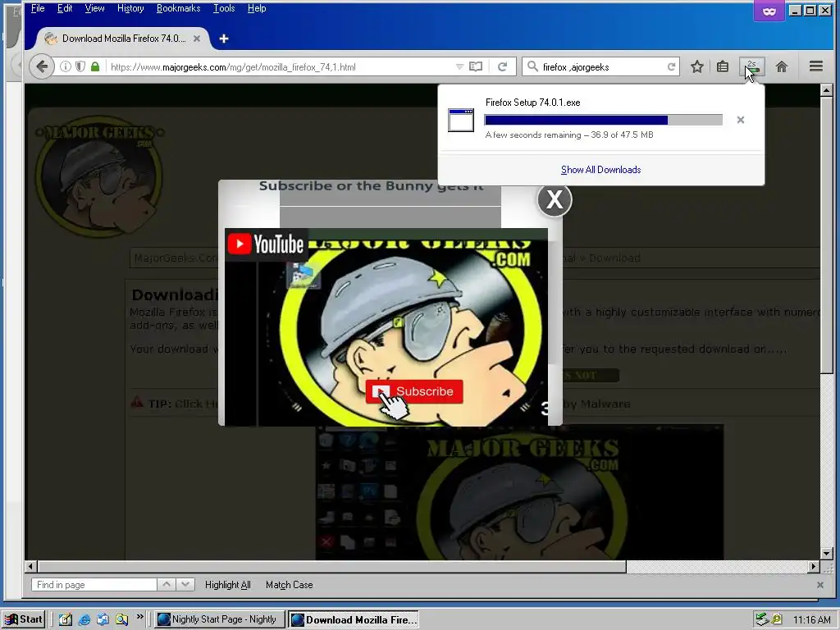The image size is (840, 630).
Task: Open a new tab with plus button
Action: pyautogui.click(x=224, y=39)
